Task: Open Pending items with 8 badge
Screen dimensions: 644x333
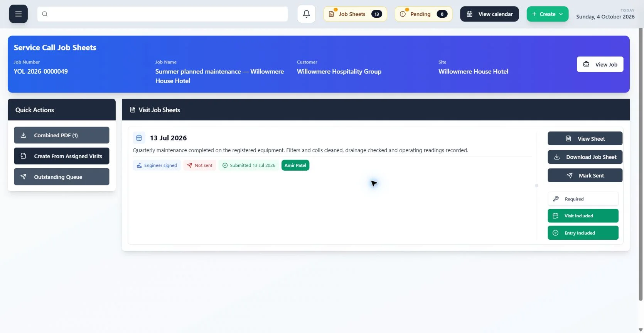Action: (x=423, y=14)
